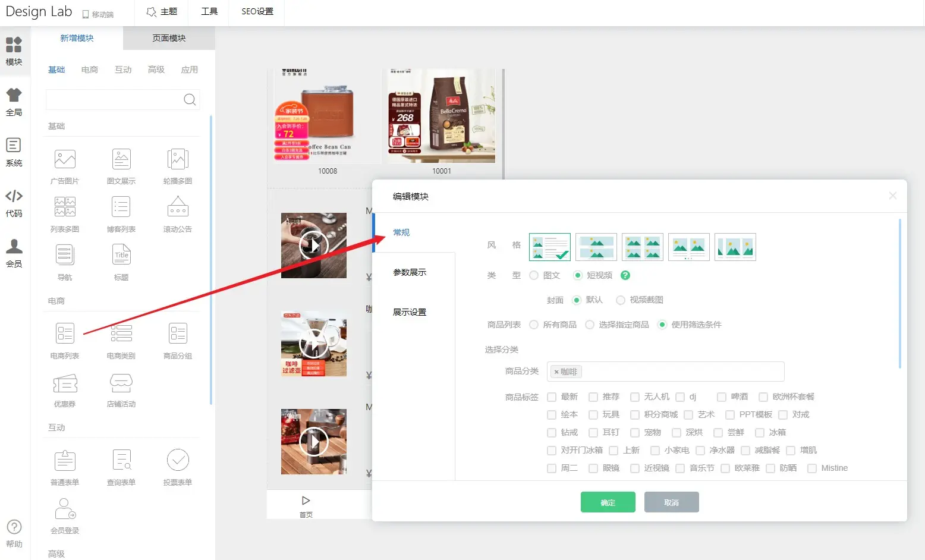Select the 优惠券 coupon module icon
The width and height of the screenshot is (925, 560).
point(65,384)
